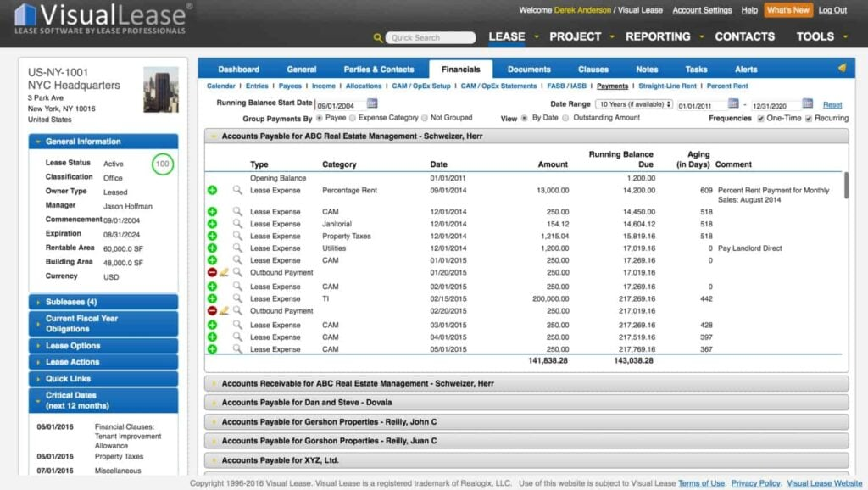Open calendar picker for date range start 01/01/2011

[733, 103]
